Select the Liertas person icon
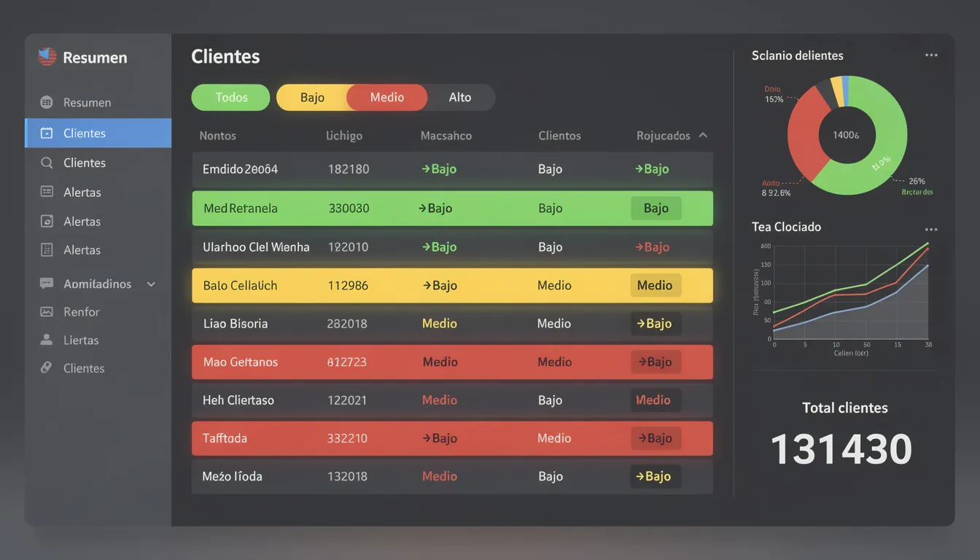Viewport: 980px width, 560px height. pos(46,340)
